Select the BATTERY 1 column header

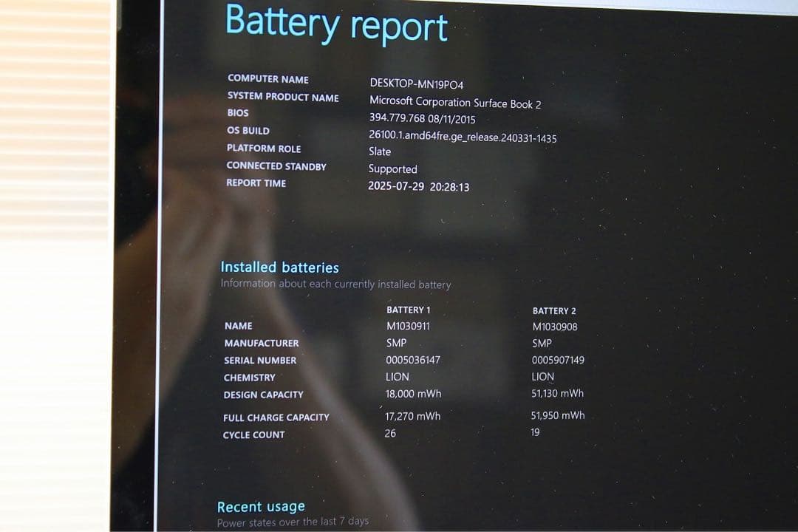point(408,310)
